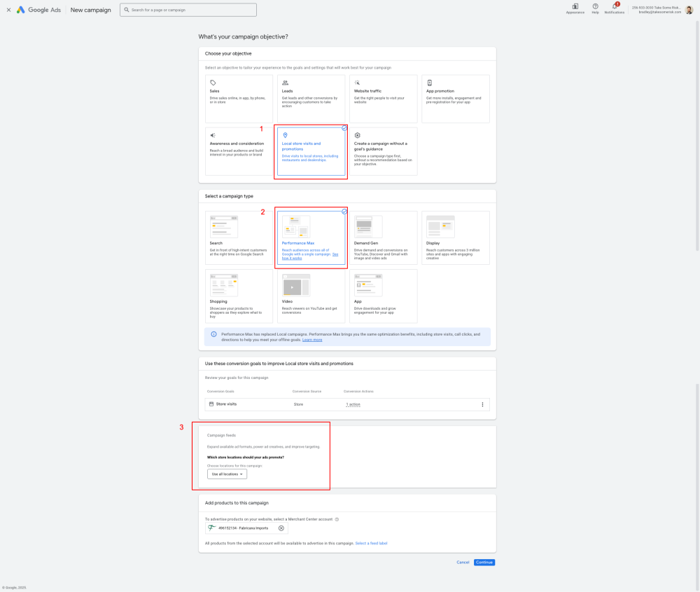The image size is (700, 592).
Task: Select the Display campaign type
Action: [x=456, y=238]
